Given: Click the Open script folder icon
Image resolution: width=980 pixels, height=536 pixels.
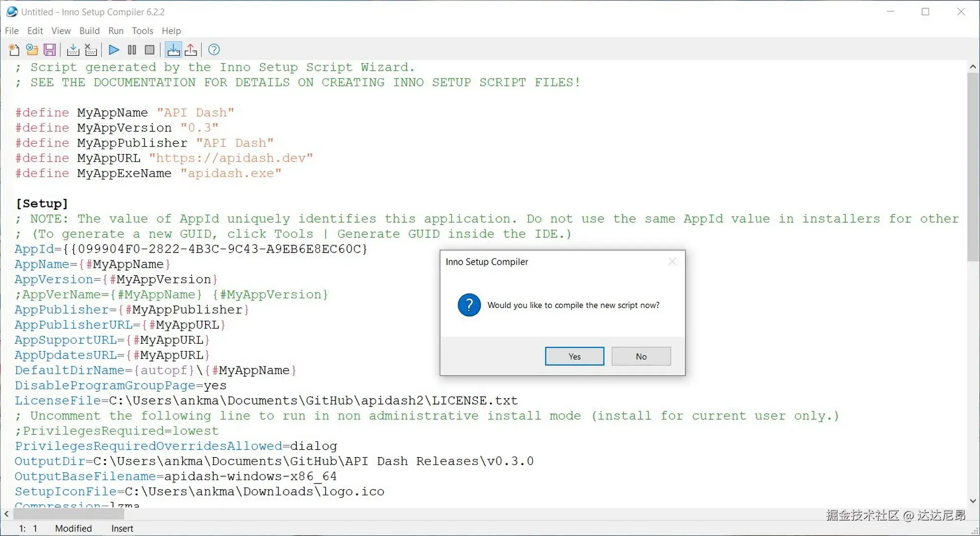Looking at the screenshot, I should [32, 50].
